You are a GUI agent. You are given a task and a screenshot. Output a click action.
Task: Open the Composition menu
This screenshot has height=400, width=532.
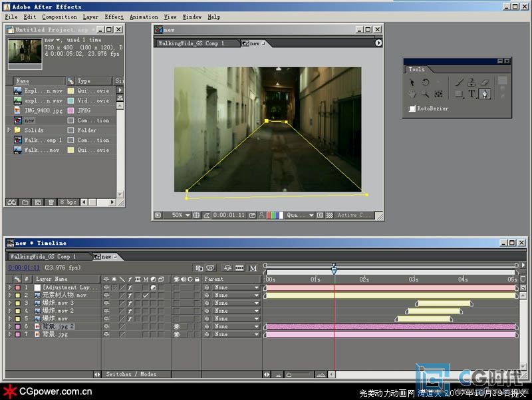tap(59, 17)
